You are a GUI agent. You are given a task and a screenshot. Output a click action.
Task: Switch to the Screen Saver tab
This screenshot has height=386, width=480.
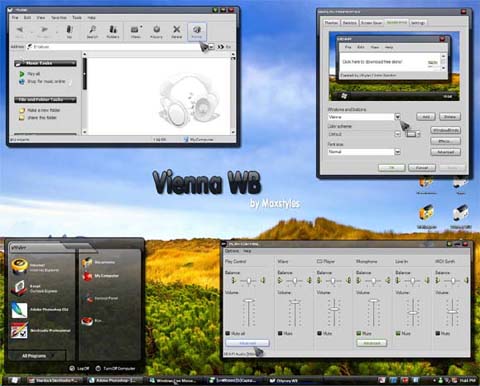[x=371, y=23]
